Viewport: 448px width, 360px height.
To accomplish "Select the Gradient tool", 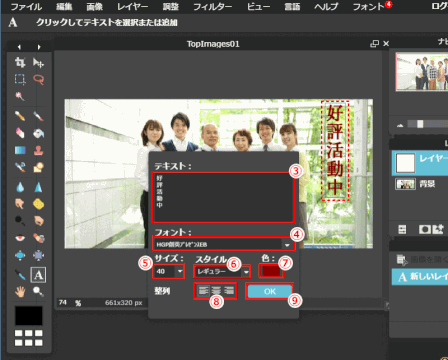I will pyautogui.click(x=20, y=150).
